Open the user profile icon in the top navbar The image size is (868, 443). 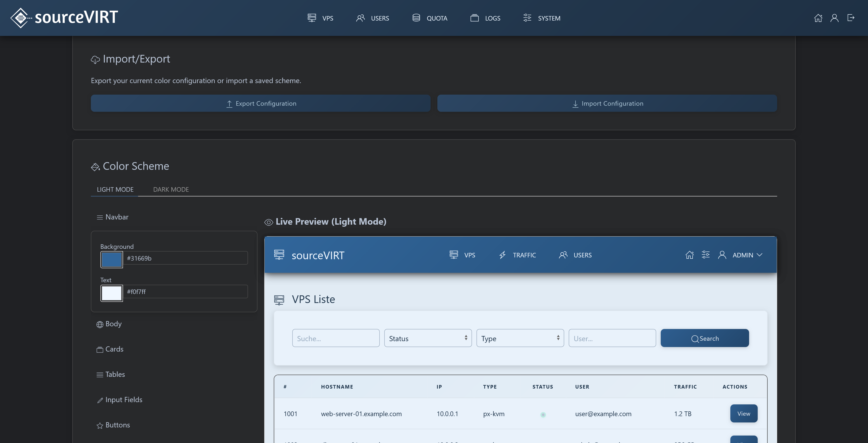(x=834, y=18)
